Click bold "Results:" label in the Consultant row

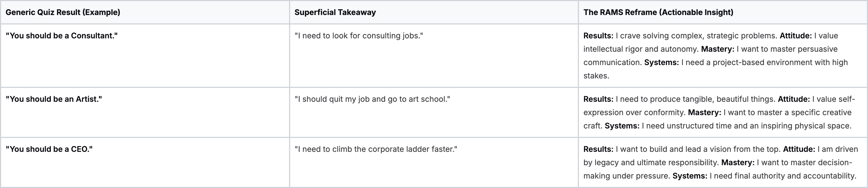(x=598, y=36)
